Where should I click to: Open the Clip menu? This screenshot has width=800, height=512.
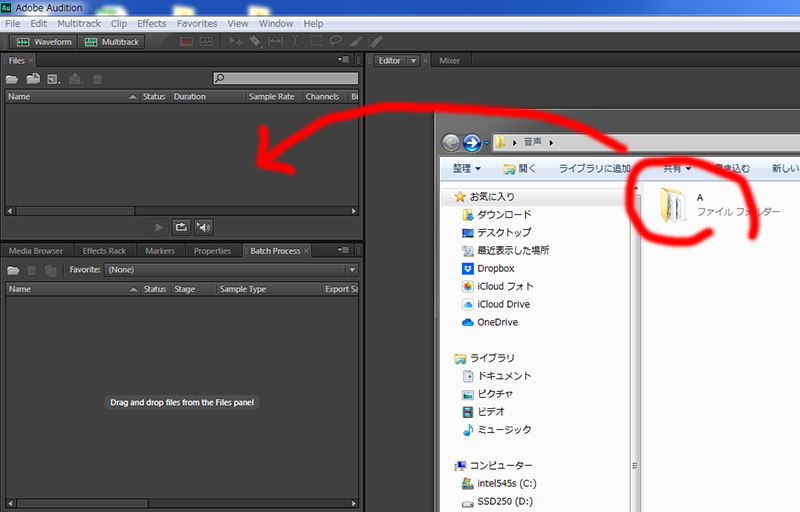[119, 23]
